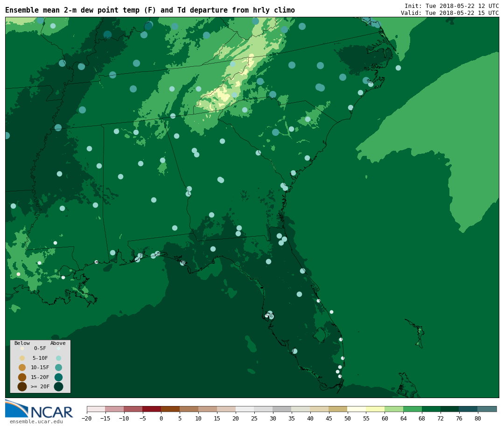Click the '10-15F' legend label
This screenshot has height=427, width=504.
click(40, 368)
